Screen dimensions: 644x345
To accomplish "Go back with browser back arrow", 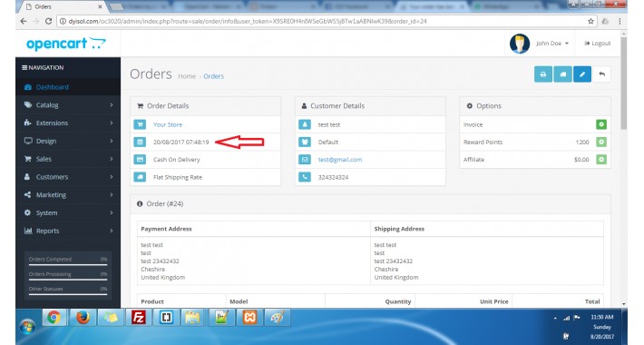I will click(24, 21).
